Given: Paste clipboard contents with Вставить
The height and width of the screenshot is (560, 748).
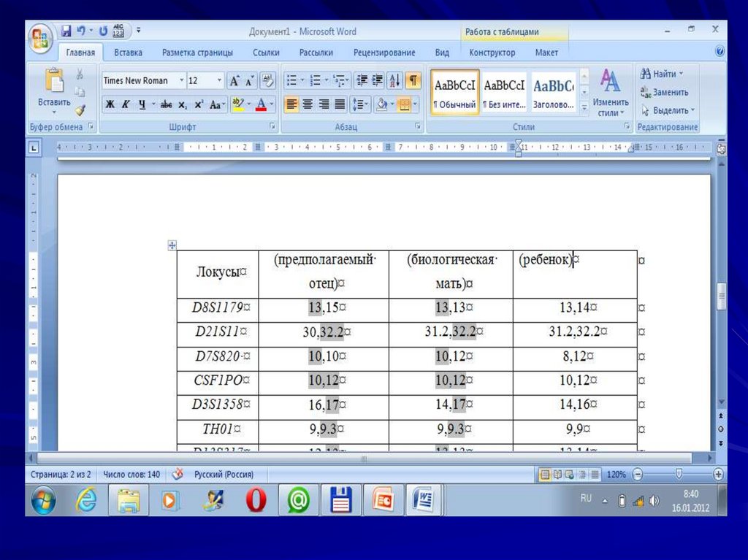Looking at the screenshot, I should [54, 91].
